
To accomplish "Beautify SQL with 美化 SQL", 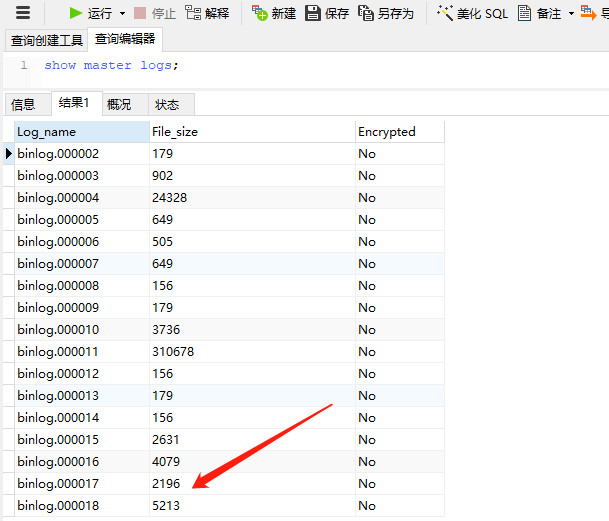I will pos(472,14).
